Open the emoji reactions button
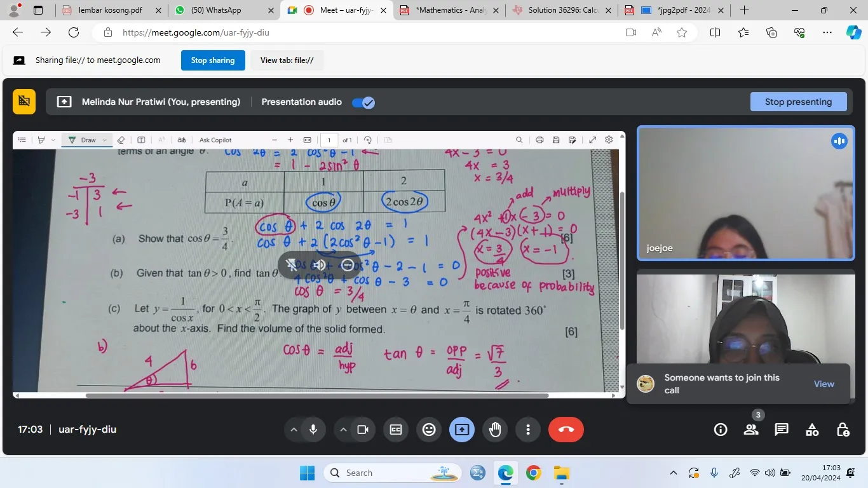868x488 pixels. [x=429, y=430]
